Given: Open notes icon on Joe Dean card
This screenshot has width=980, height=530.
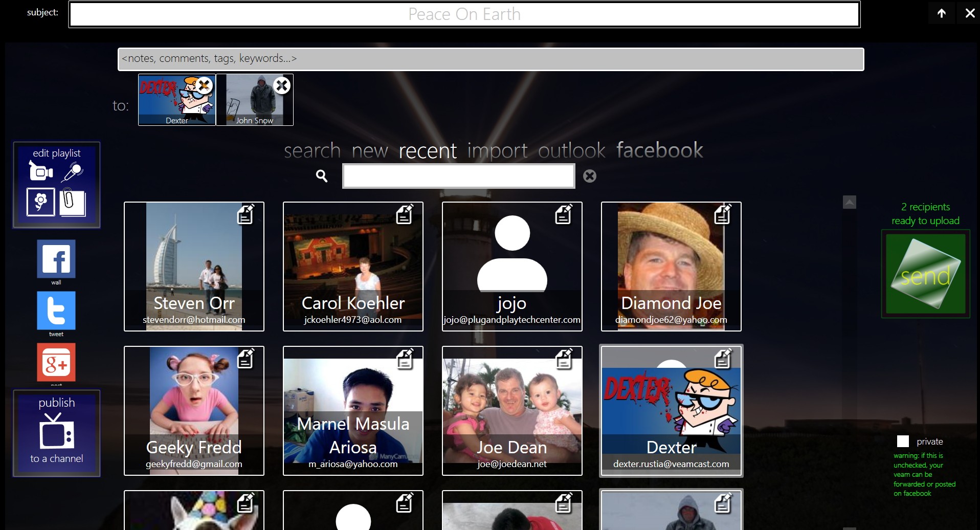Looking at the screenshot, I should pos(564,359).
